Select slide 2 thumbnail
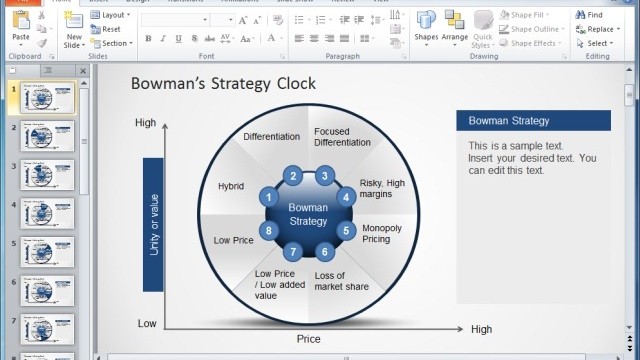The image size is (640, 360). 47,136
